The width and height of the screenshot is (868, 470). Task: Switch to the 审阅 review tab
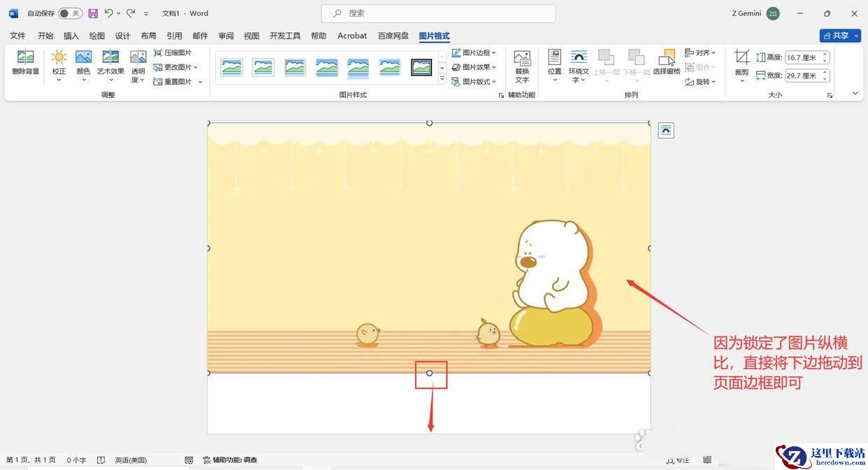pyautogui.click(x=226, y=36)
